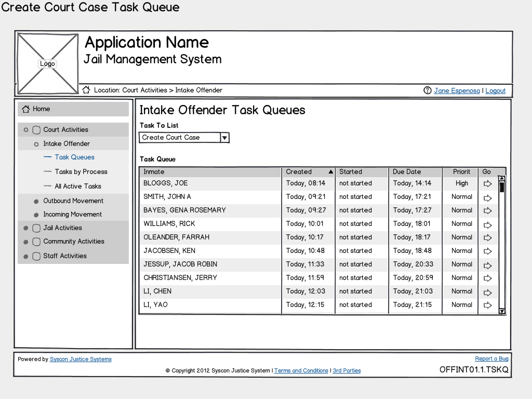Click the help question mark icon
Image resolution: width=532 pixels, height=399 pixels.
[428, 90]
